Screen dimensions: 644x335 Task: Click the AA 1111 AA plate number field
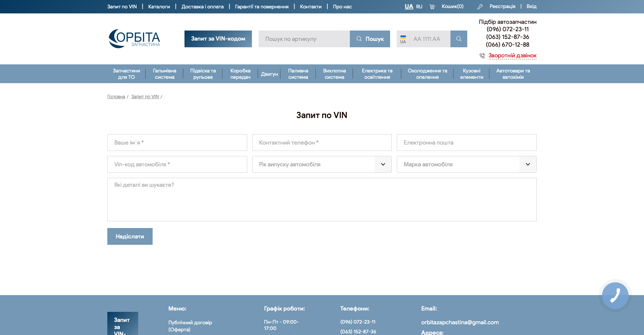tap(430, 39)
